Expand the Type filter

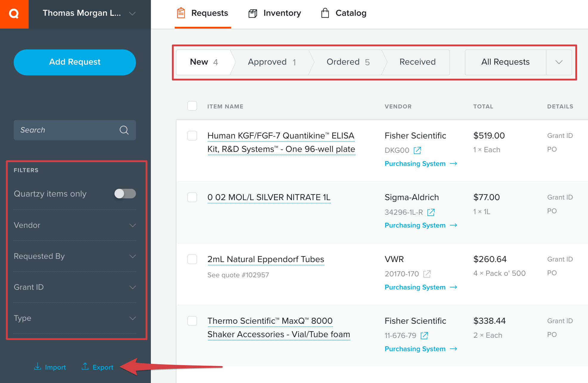[x=75, y=318]
